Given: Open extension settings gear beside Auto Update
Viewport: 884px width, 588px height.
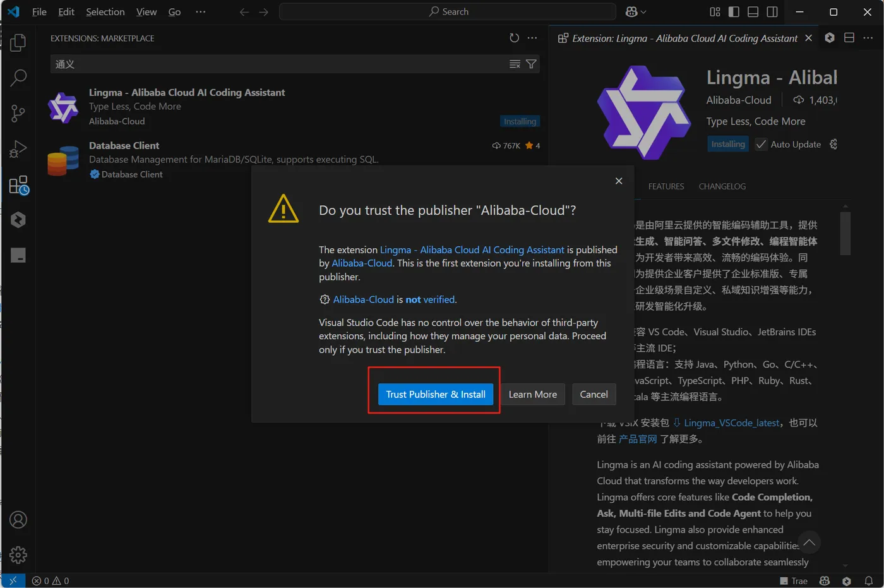Looking at the screenshot, I should click(833, 144).
